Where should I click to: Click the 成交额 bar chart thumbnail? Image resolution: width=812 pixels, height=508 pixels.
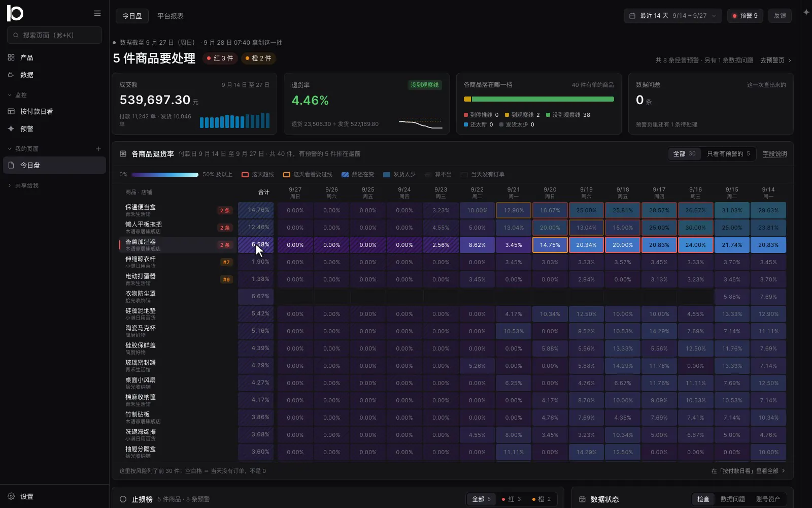[234, 120]
